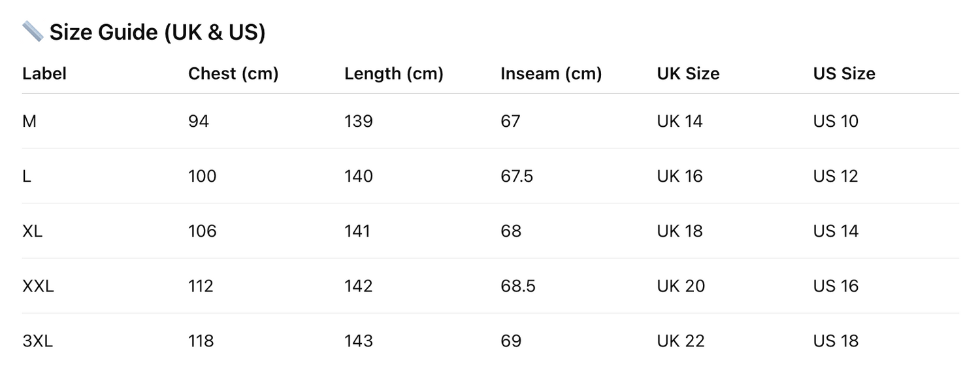Click the chest value 106
This screenshot has width=980, height=387.
tap(202, 231)
